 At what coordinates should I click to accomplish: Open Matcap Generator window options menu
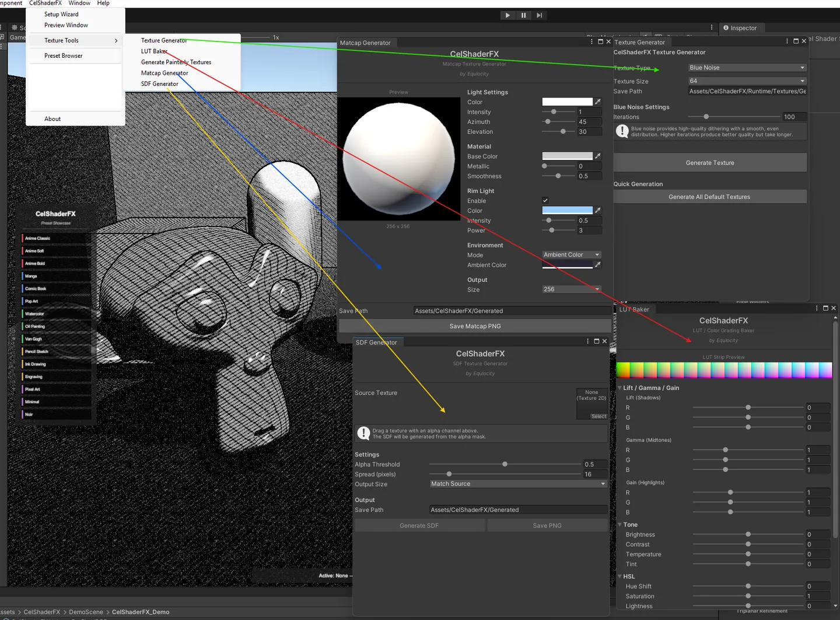click(592, 42)
